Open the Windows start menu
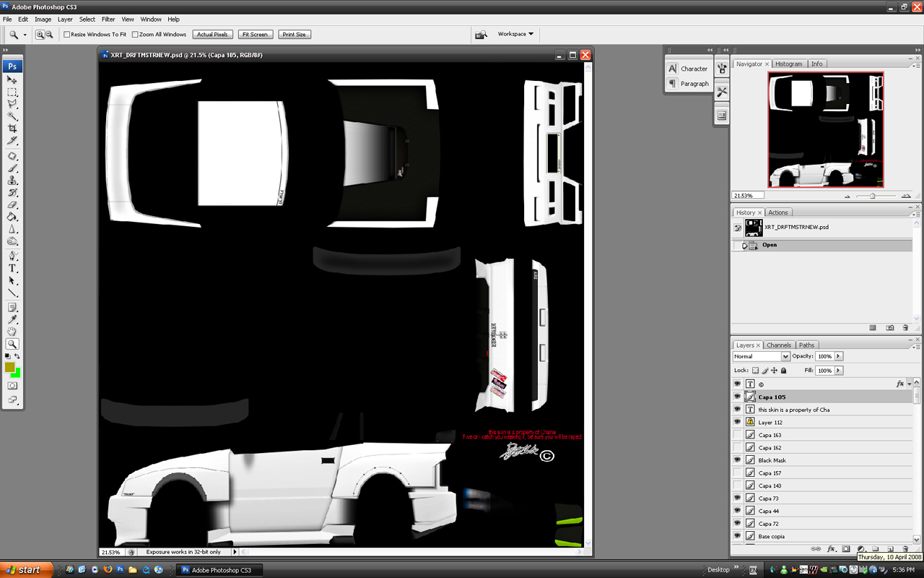924x578 pixels. (x=25, y=570)
